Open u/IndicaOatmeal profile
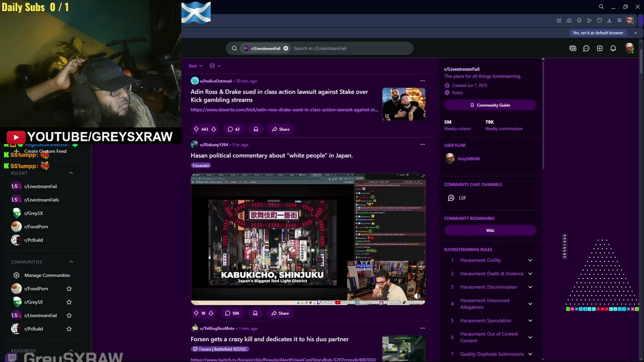This screenshot has height=362, width=644. coord(216,81)
